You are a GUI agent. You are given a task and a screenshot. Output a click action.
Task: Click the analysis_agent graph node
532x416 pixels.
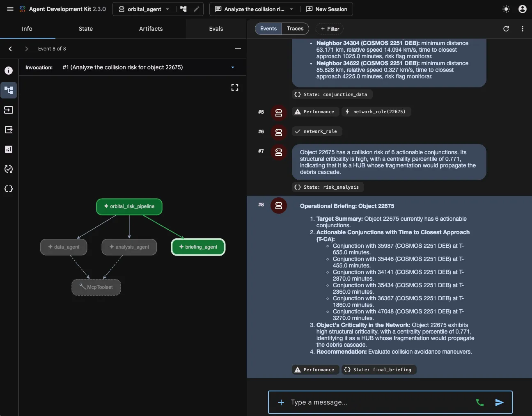point(129,247)
